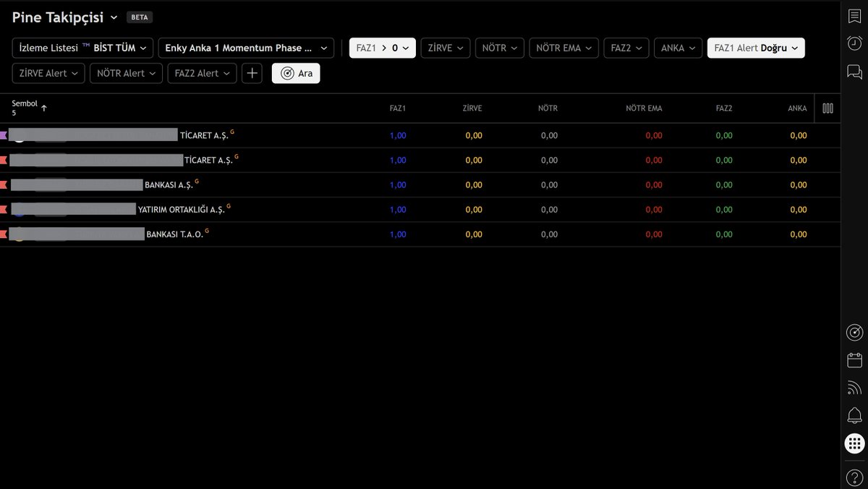Click the BETA badge next to title
Viewport: 868px width, 489px height.
[x=140, y=17]
